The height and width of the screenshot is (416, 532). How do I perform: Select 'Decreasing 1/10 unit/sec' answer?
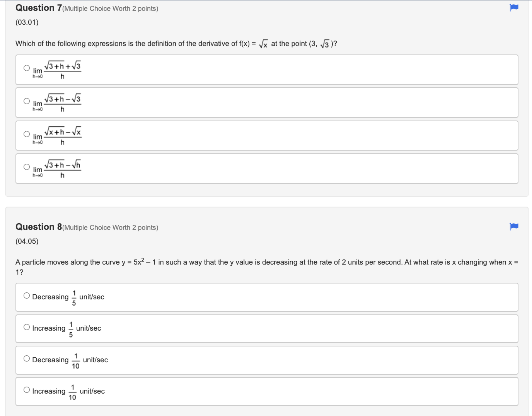[x=26, y=358]
